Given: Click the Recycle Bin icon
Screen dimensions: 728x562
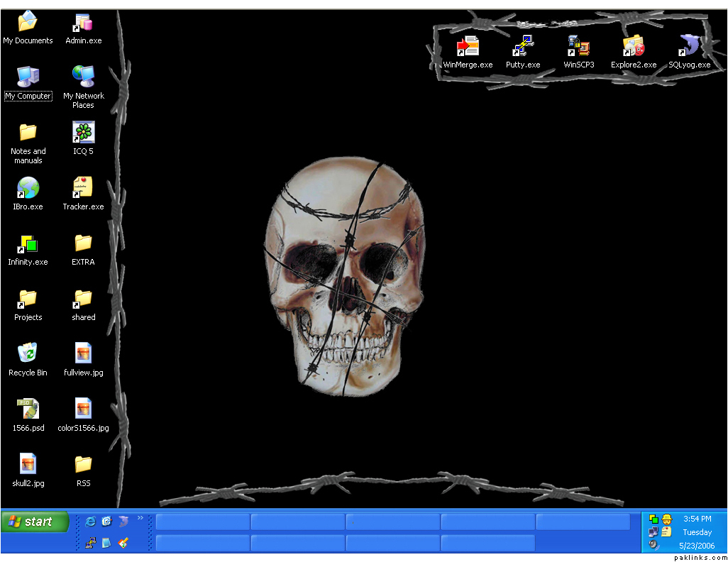Looking at the screenshot, I should point(28,353).
